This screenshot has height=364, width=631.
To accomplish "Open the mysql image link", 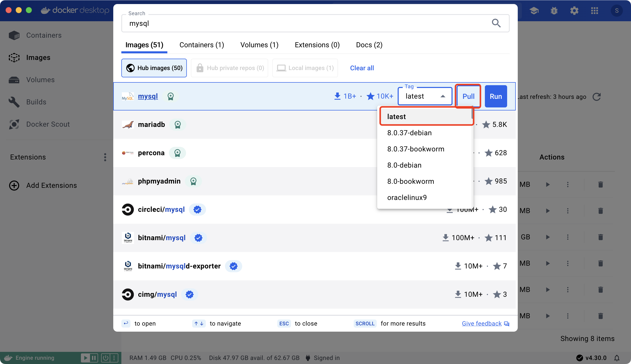I will click(148, 96).
